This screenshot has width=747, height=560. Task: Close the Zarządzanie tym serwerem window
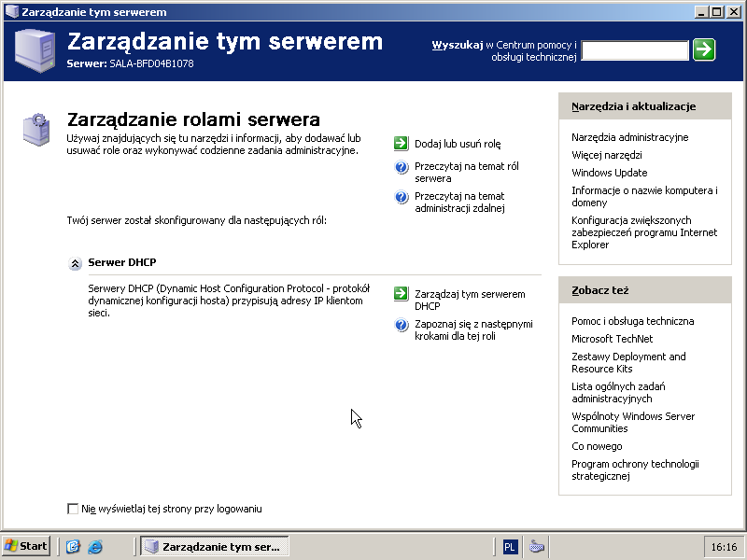click(734, 12)
